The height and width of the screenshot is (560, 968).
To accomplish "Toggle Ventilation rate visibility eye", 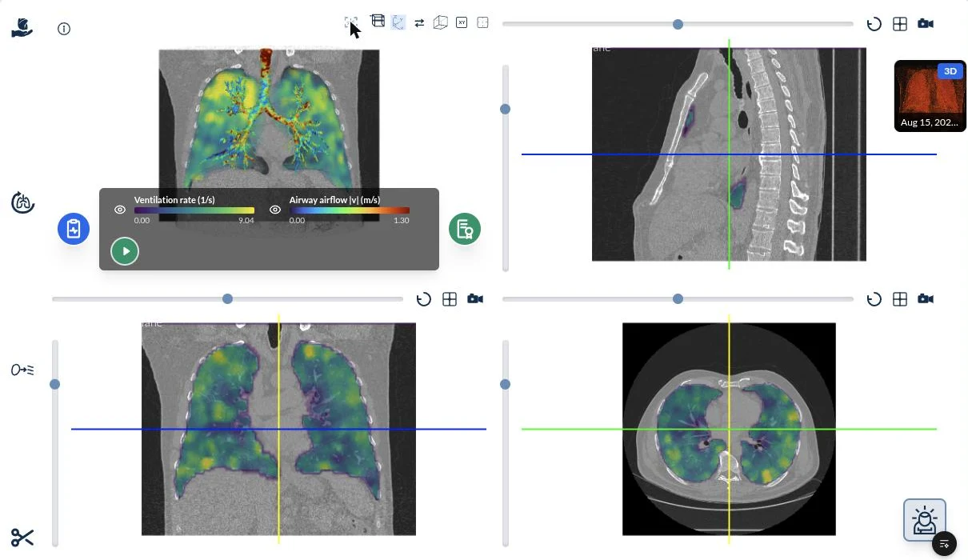I will tap(120, 210).
